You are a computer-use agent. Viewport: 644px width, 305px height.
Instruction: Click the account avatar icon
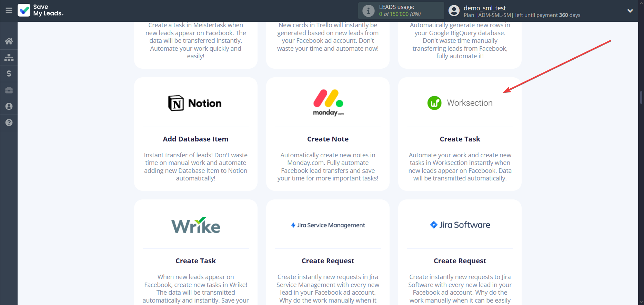pos(454,11)
